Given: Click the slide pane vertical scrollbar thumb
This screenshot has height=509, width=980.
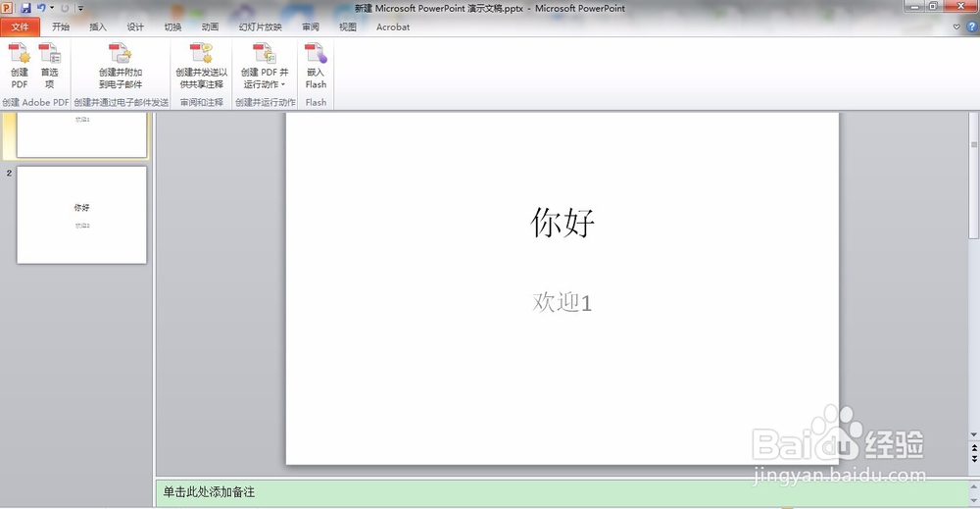Looking at the screenshot, I should [x=974, y=176].
